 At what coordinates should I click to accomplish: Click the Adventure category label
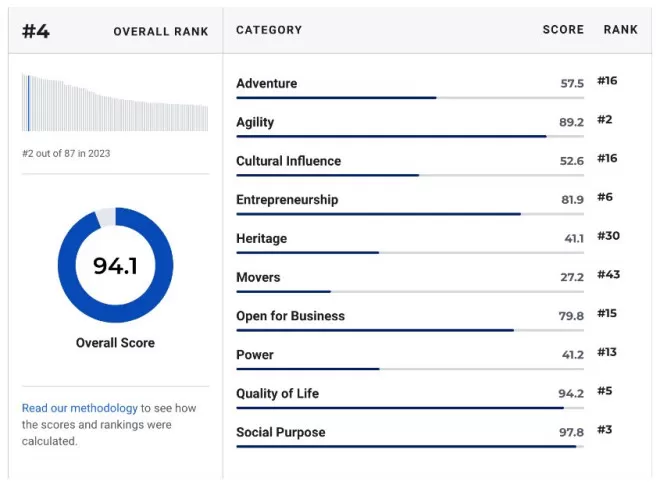[x=266, y=83]
